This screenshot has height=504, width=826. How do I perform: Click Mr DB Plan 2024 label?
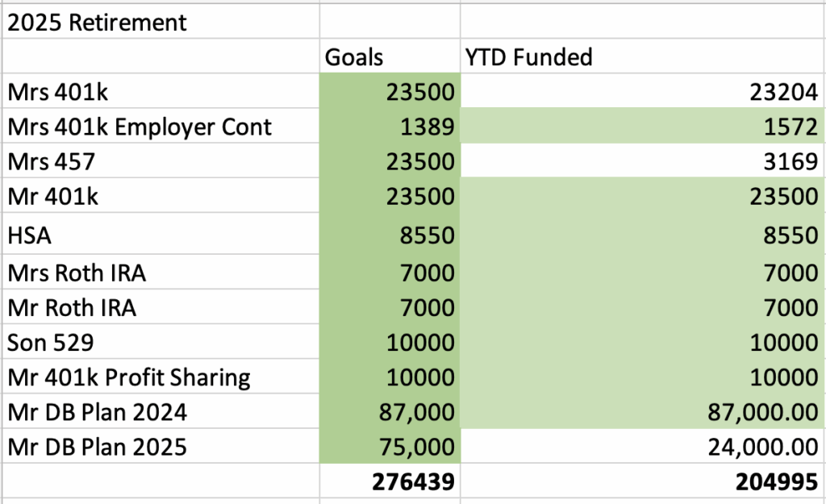coord(97,412)
